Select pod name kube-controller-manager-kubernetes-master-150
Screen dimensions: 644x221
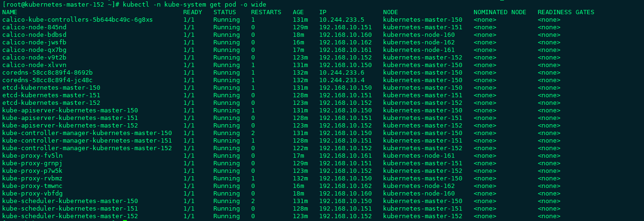click(x=87, y=133)
